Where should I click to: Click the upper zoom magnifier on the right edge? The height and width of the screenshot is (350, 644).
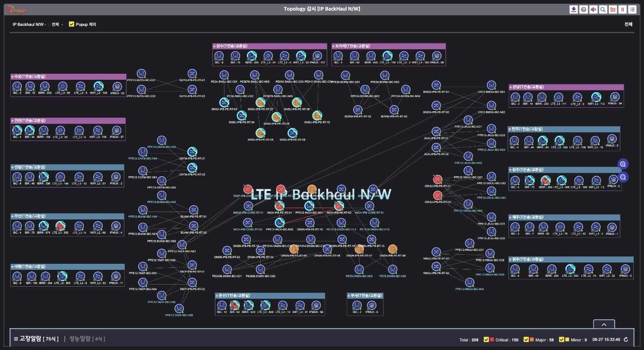tap(623, 164)
